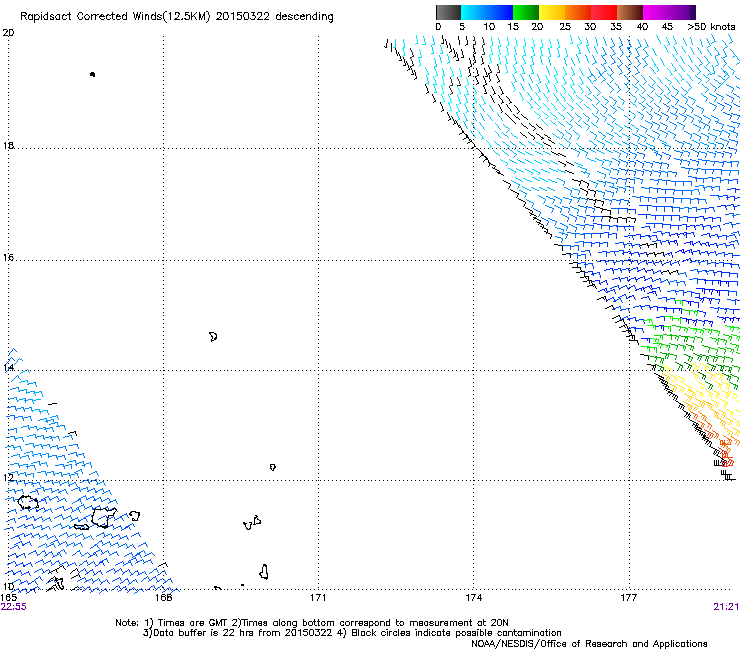Click the longitude label '177'

tap(629, 598)
